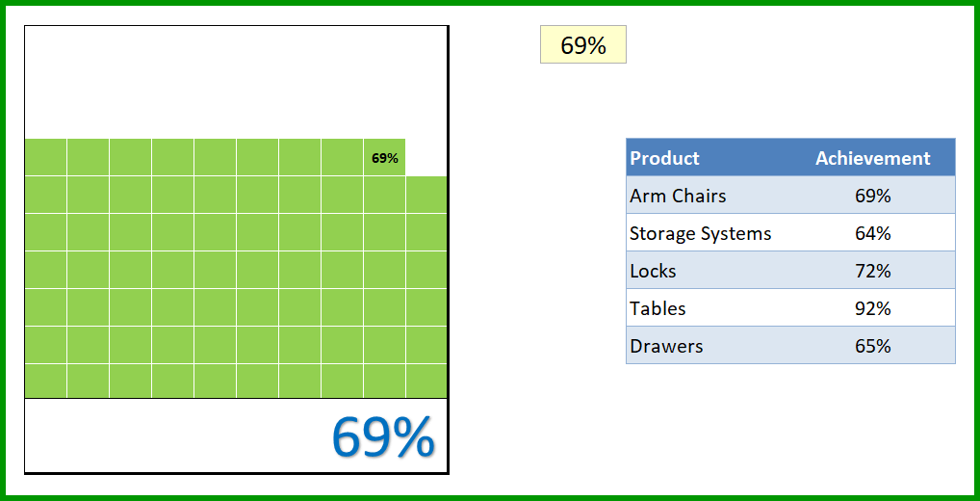
Task: Click the 72% achievement for Locks
Action: click(873, 270)
